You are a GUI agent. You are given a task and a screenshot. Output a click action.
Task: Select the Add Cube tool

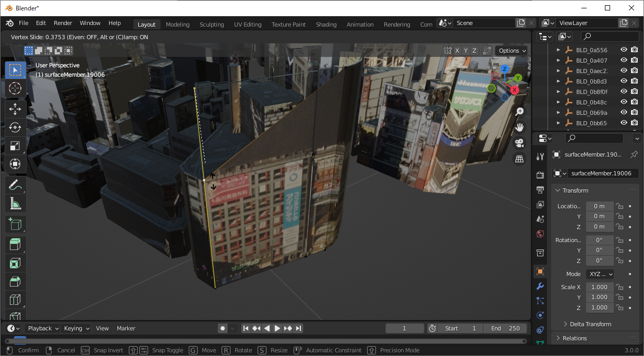[x=15, y=224]
